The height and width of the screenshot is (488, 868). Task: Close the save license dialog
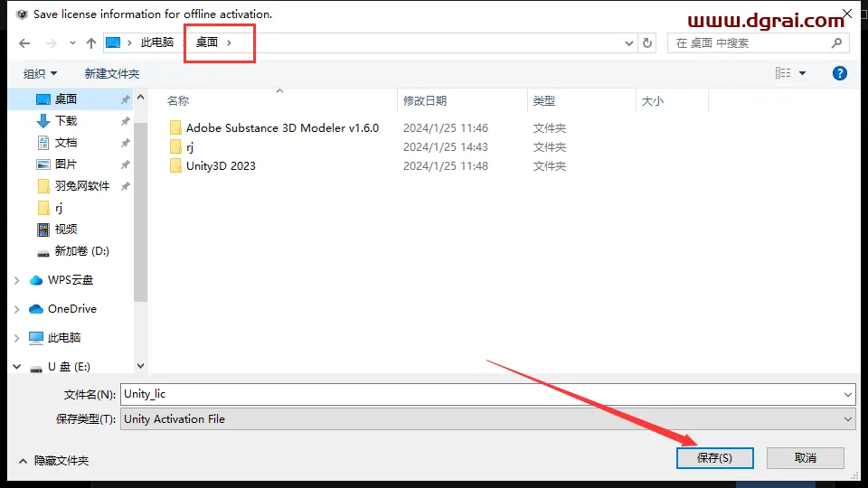(x=847, y=14)
